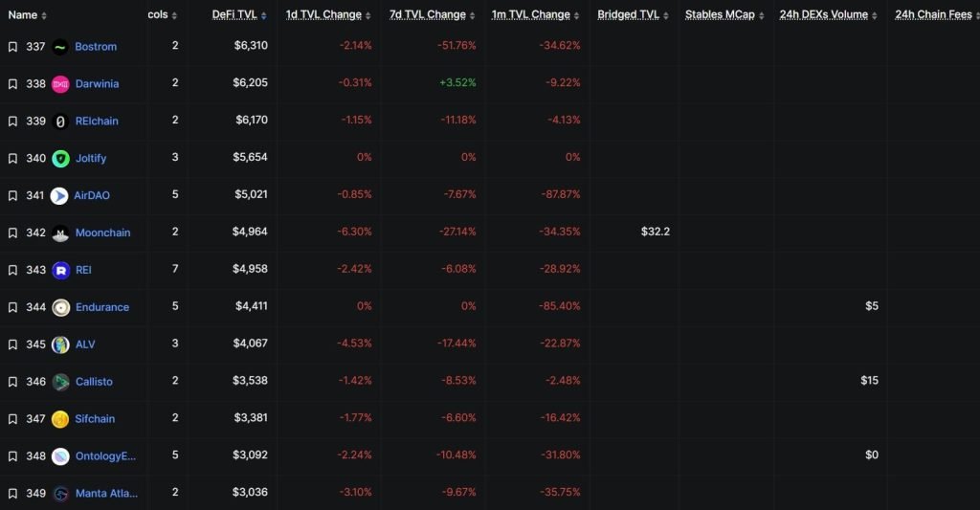Viewport: 980px width, 510px height.
Task: Click the Darwinia pink logo icon
Action: click(x=60, y=84)
